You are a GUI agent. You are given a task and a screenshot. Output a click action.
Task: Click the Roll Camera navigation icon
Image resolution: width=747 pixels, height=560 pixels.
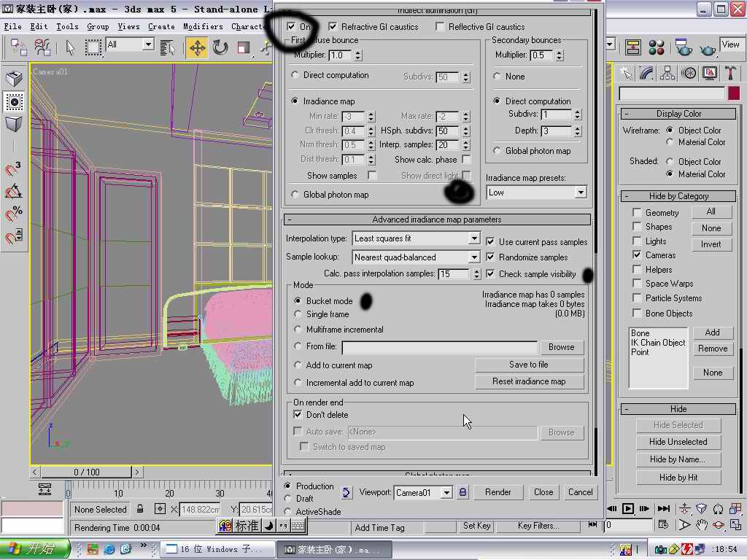[718, 508]
